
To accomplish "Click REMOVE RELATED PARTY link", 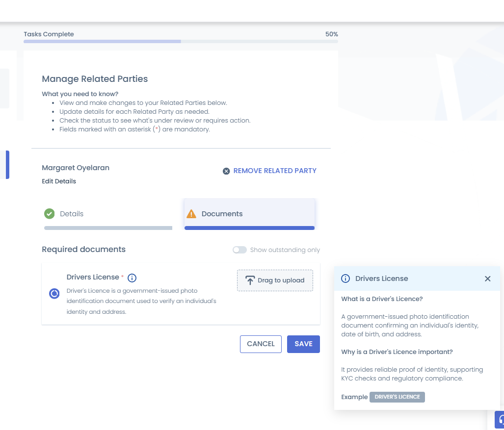I will pyautogui.click(x=275, y=171).
